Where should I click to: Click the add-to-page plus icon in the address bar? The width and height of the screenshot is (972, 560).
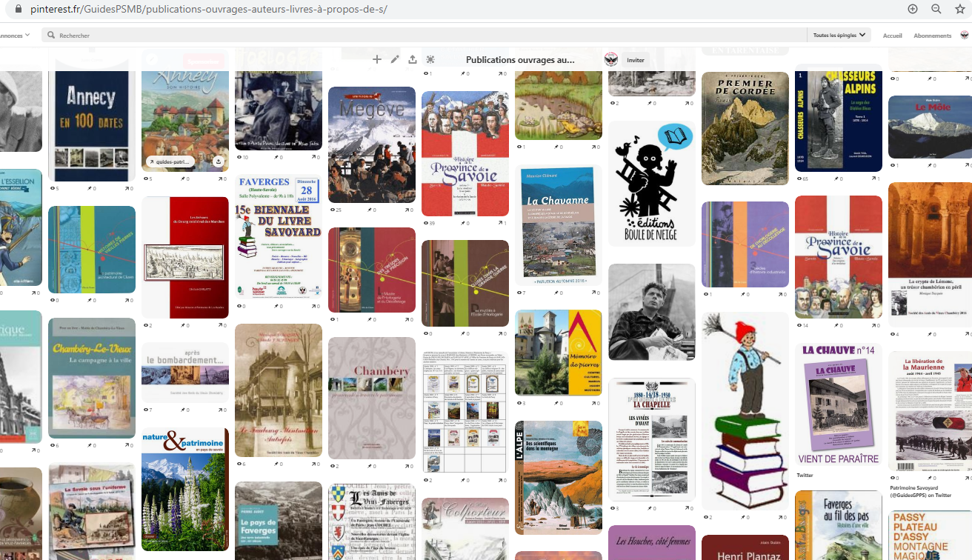tap(912, 9)
